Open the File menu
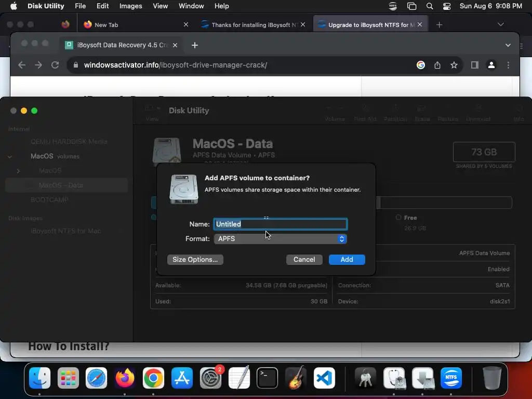 (80, 6)
